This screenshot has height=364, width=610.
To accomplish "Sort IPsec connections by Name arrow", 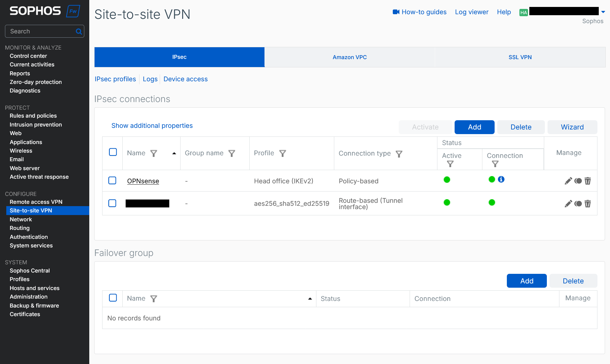I will [174, 153].
